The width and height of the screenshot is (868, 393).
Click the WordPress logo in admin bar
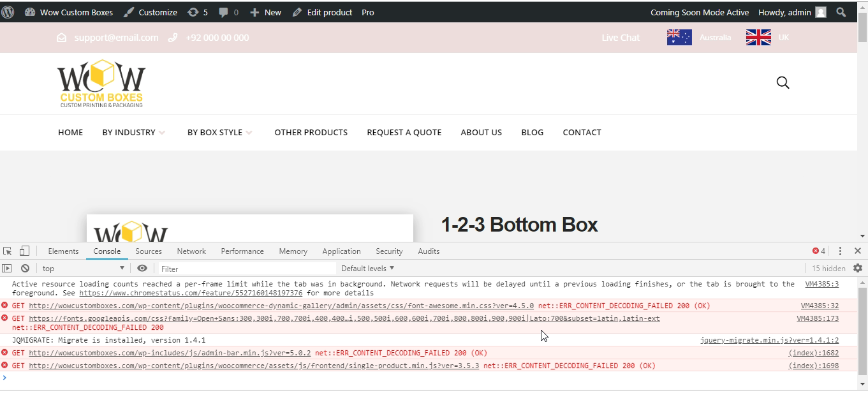coord(8,12)
